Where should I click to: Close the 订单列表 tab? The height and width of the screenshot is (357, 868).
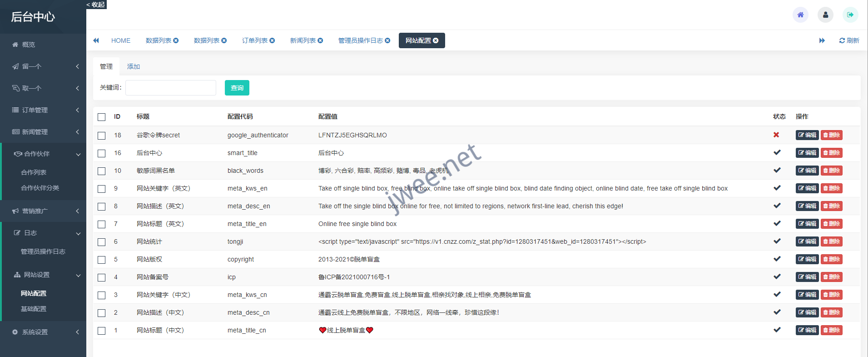tap(272, 40)
